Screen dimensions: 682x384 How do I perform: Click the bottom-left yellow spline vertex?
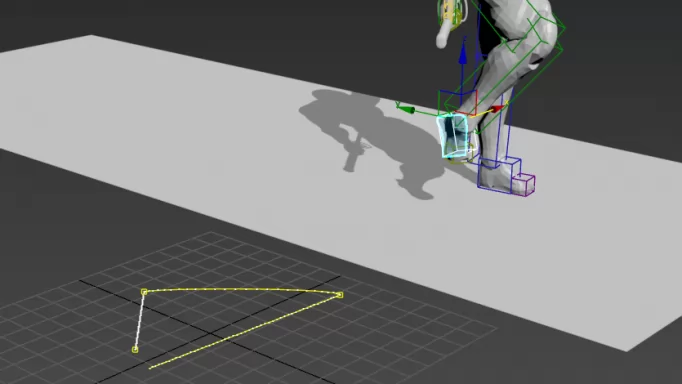click(x=135, y=349)
